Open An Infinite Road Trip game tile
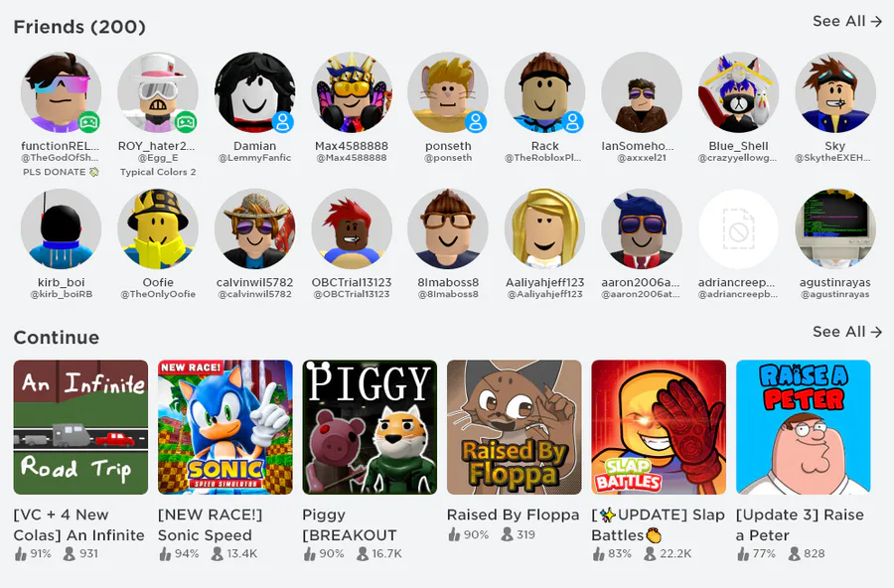Image resolution: width=894 pixels, height=588 pixels. (80, 427)
